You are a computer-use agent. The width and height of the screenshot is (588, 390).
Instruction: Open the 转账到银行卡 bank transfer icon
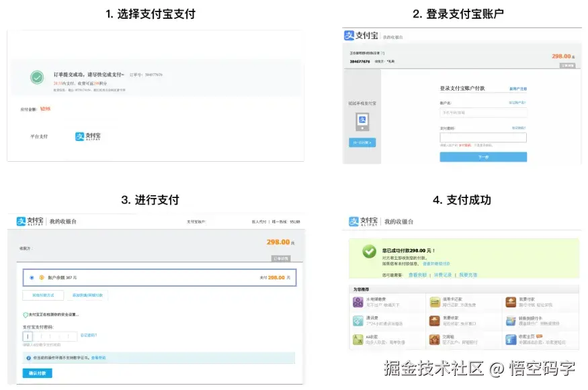coord(511,320)
